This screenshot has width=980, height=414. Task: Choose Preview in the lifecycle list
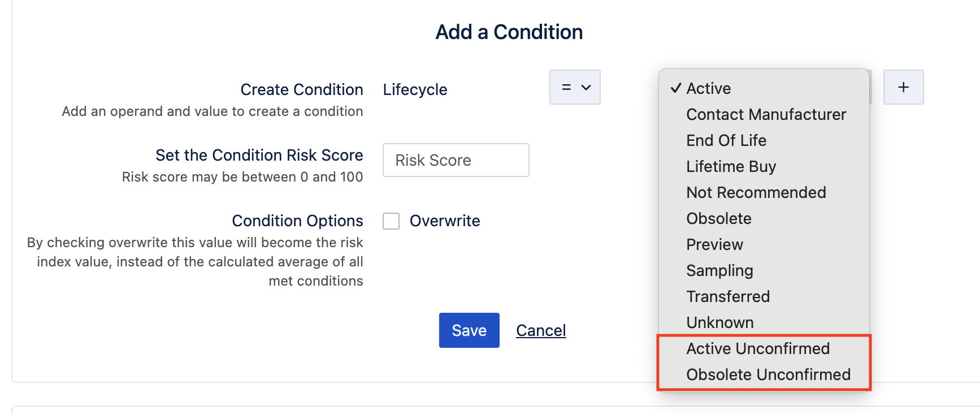pyautogui.click(x=714, y=244)
